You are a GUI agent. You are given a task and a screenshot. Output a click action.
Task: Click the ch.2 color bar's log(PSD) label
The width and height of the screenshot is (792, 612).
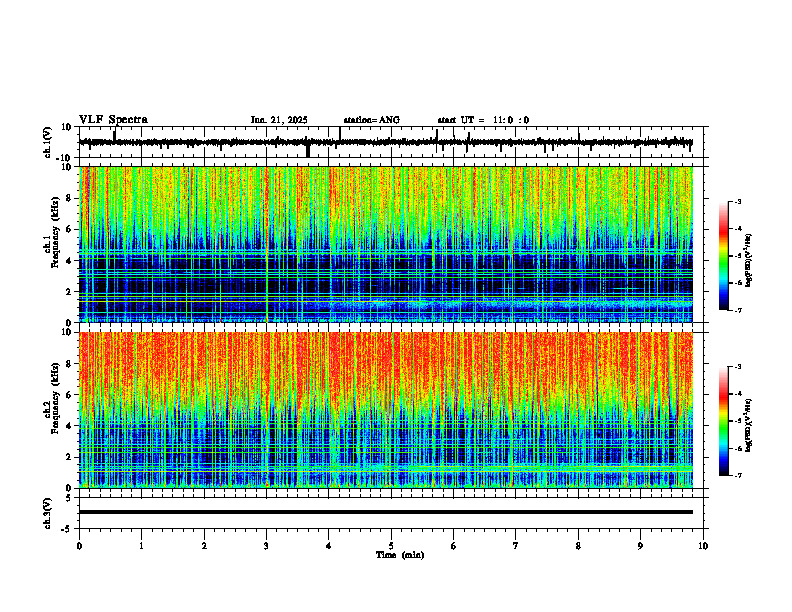[x=749, y=425]
